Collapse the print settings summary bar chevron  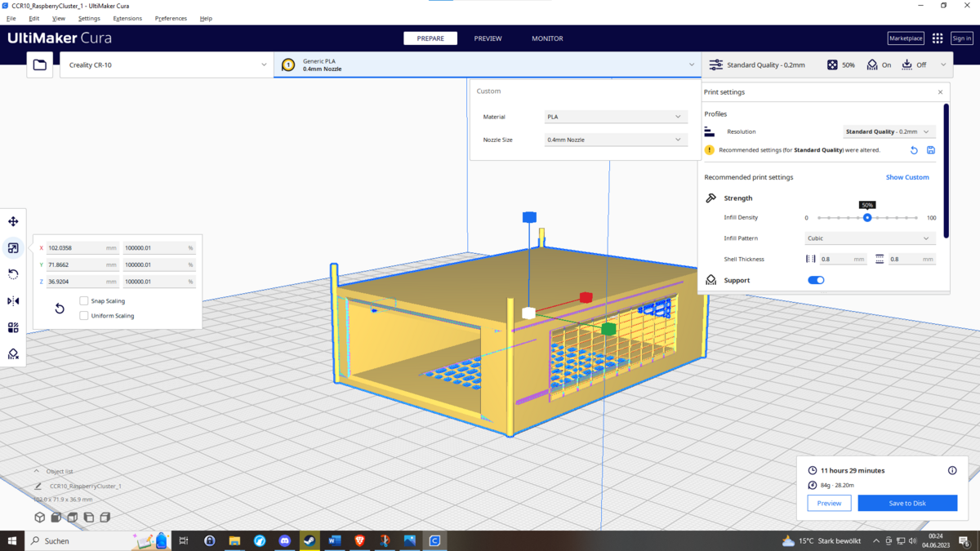[943, 64]
